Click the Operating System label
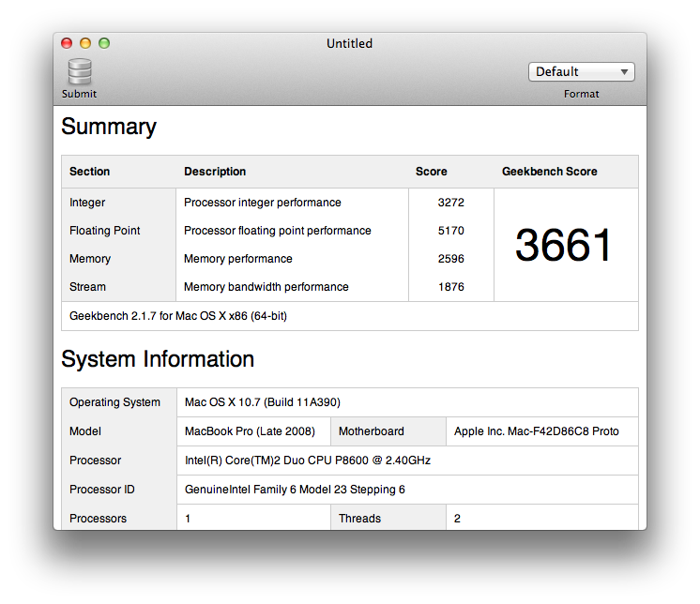Viewport: 700px width, 604px height. 114,402
